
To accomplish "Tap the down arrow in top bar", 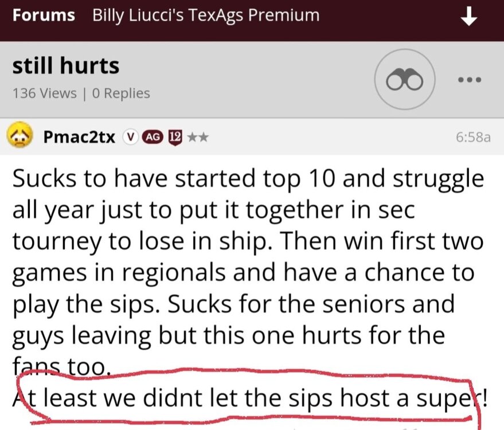I will click(x=469, y=18).
